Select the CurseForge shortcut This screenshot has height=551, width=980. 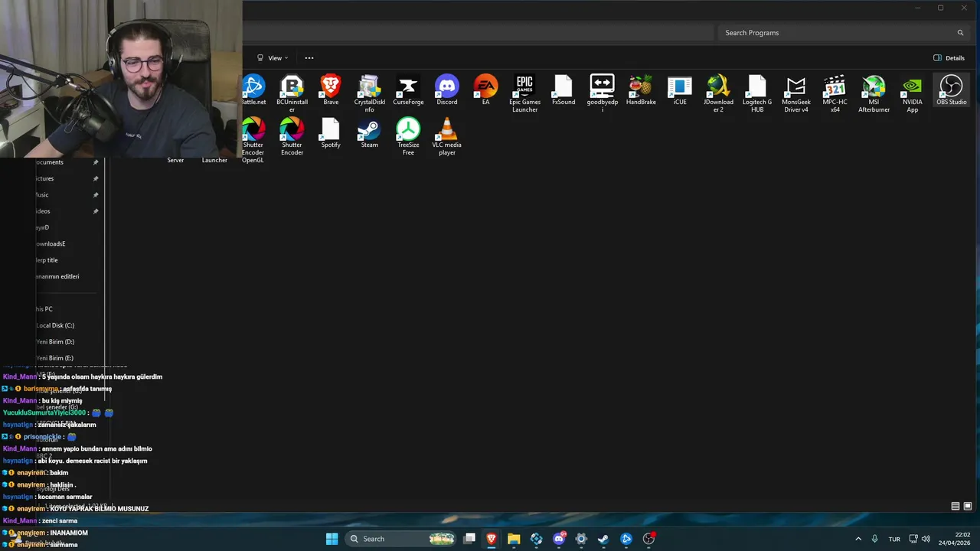(x=408, y=91)
